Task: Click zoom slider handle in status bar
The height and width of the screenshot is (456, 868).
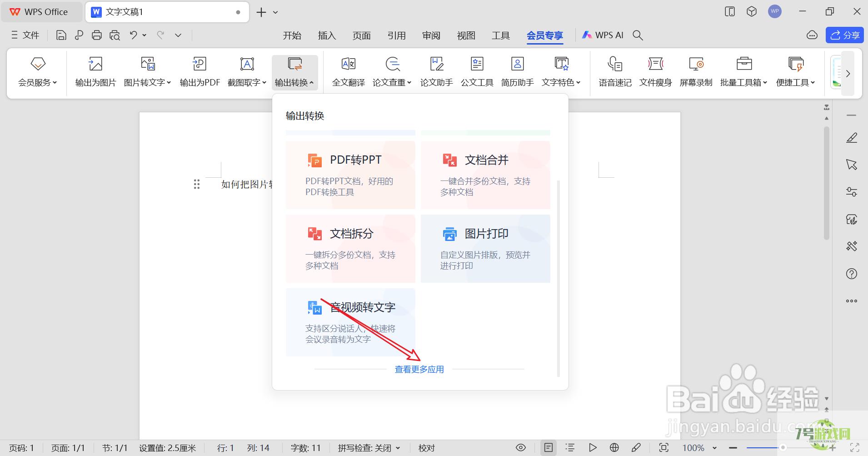Action: pos(783,448)
